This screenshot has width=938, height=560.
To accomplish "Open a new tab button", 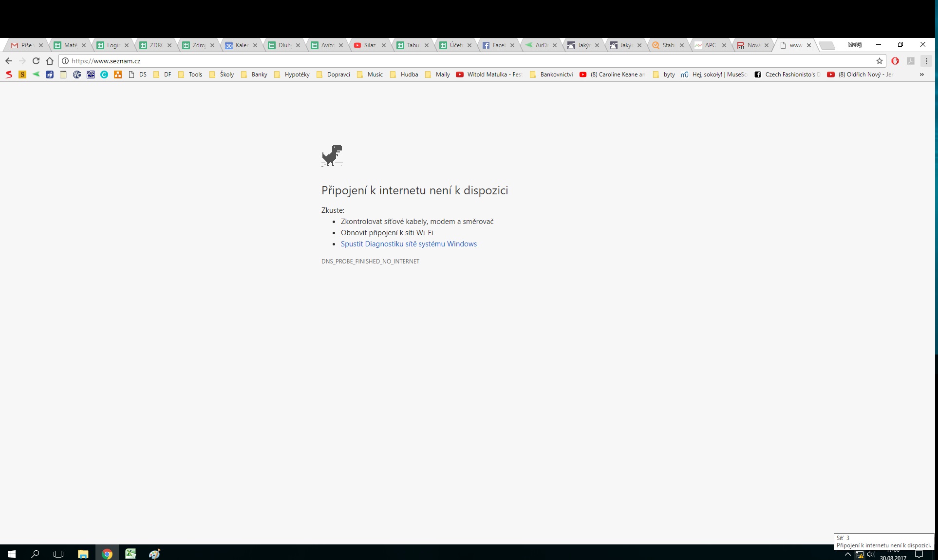I will 827,45.
